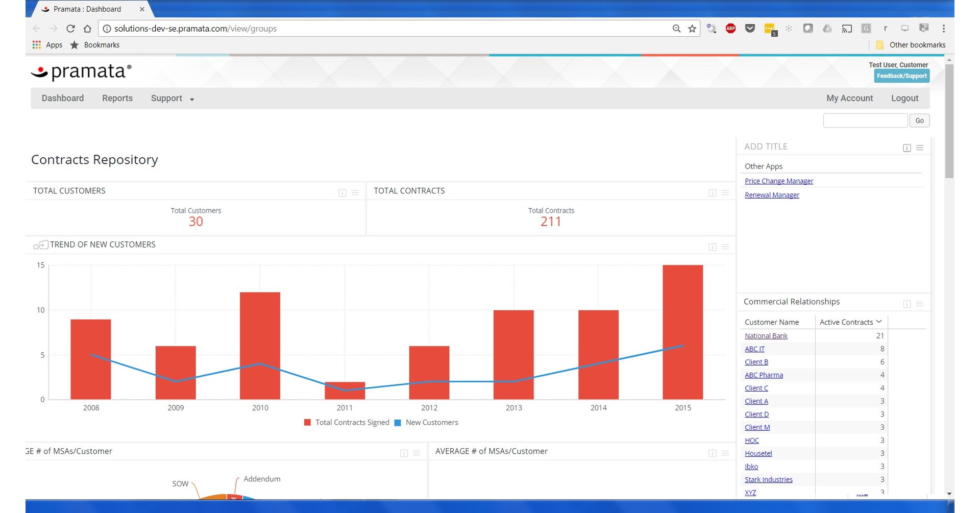The height and width of the screenshot is (513, 980).
Task: Click into the search input field
Action: [x=864, y=120]
